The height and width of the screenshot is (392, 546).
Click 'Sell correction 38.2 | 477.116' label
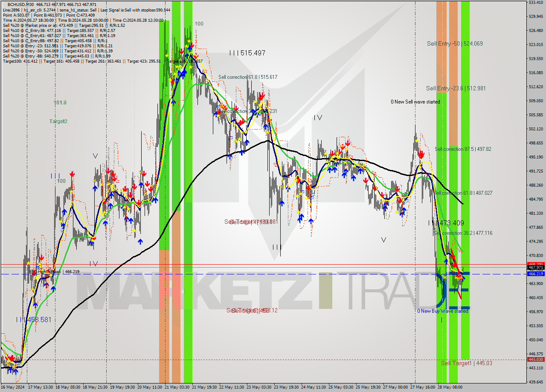463,233
